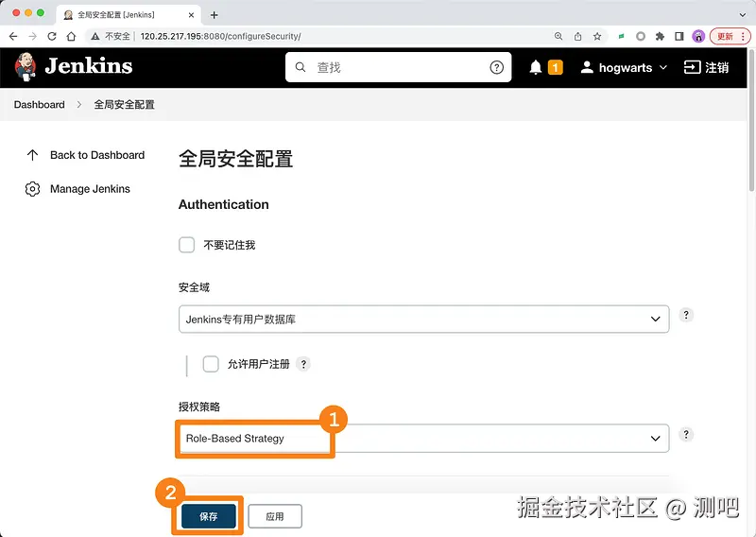Click the user person icon
The height and width of the screenshot is (537, 756).
click(x=587, y=67)
